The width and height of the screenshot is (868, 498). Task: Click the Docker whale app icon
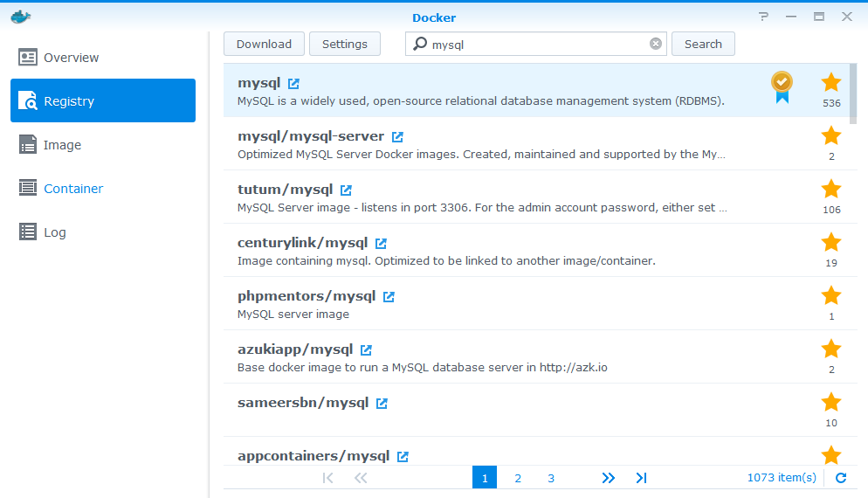pyautogui.click(x=20, y=17)
